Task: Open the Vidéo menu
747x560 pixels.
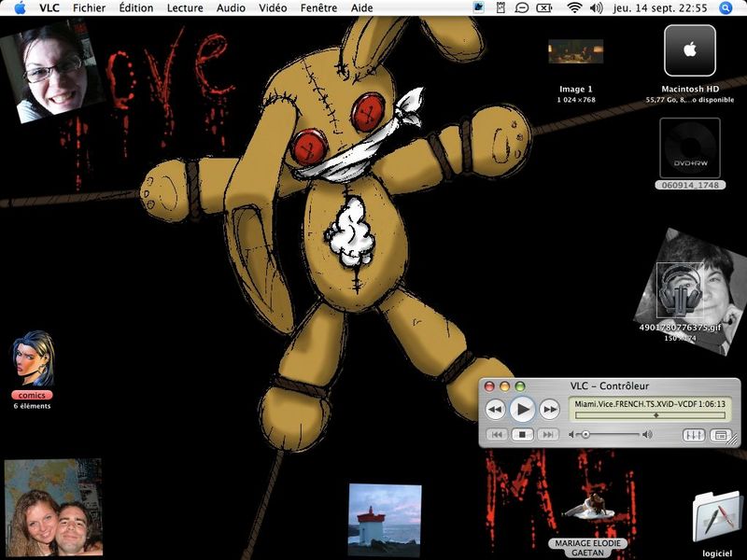Action: click(273, 7)
